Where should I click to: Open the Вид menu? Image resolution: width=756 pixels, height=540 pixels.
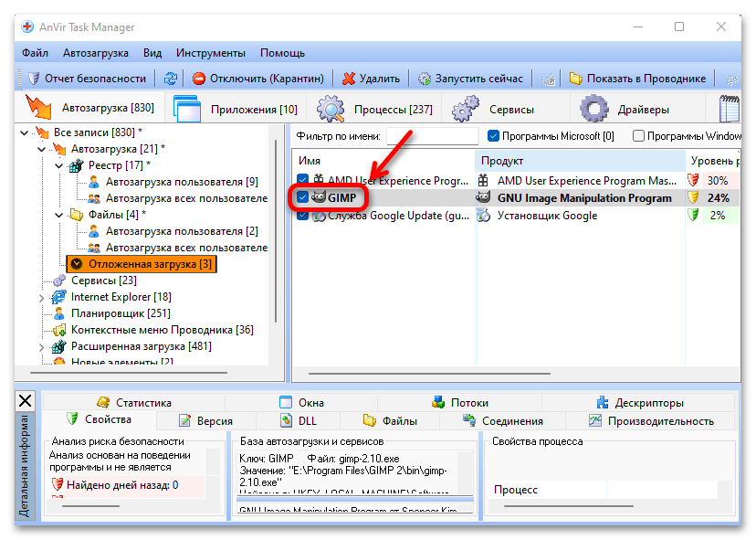coord(152,53)
